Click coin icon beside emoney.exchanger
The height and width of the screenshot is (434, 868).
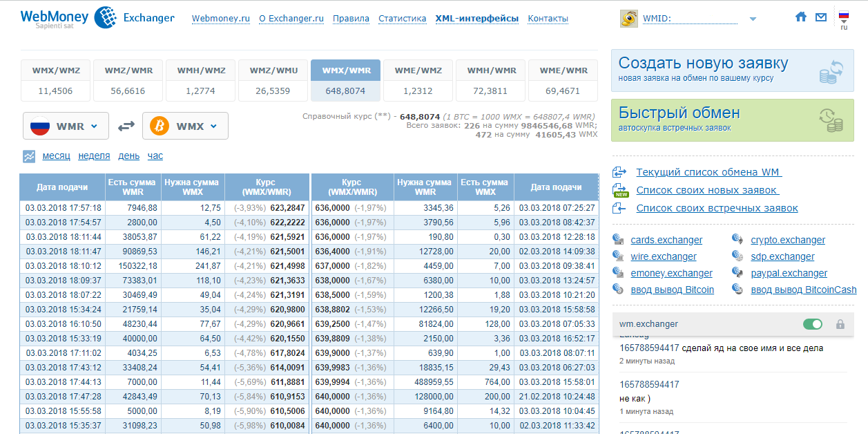(x=618, y=273)
